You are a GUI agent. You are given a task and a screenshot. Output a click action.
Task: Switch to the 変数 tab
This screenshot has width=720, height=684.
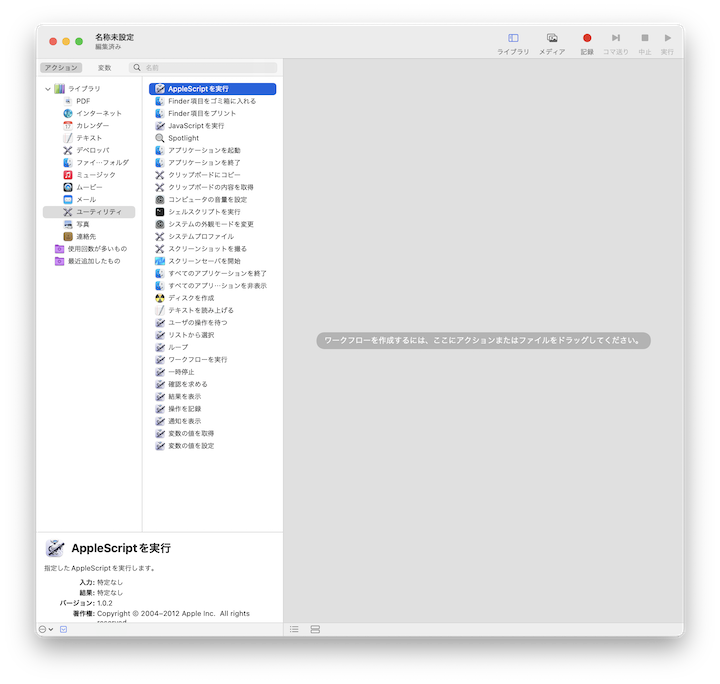pos(104,67)
